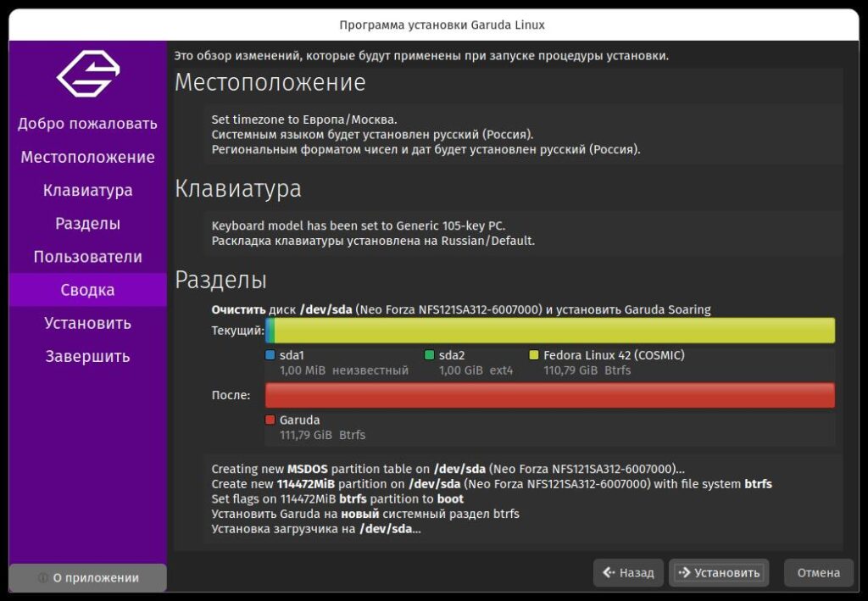Click the 'Системным языком будет установлен русский' line
868x601 pixels.
pyautogui.click(x=373, y=135)
